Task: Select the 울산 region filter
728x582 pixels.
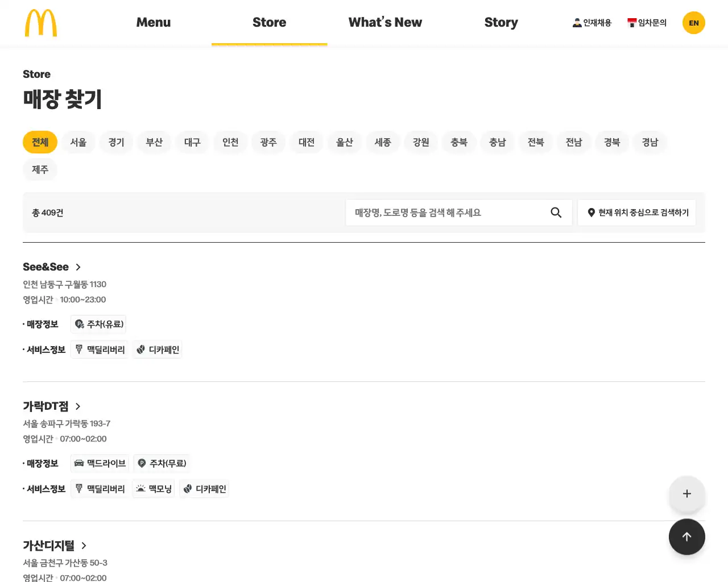Action: click(345, 142)
